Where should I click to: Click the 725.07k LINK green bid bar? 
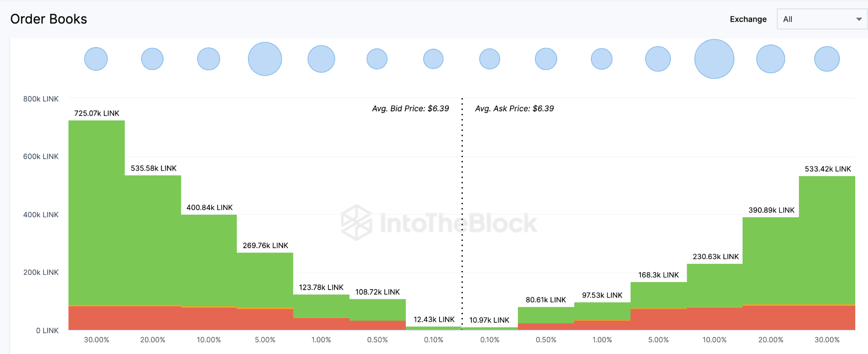97,212
